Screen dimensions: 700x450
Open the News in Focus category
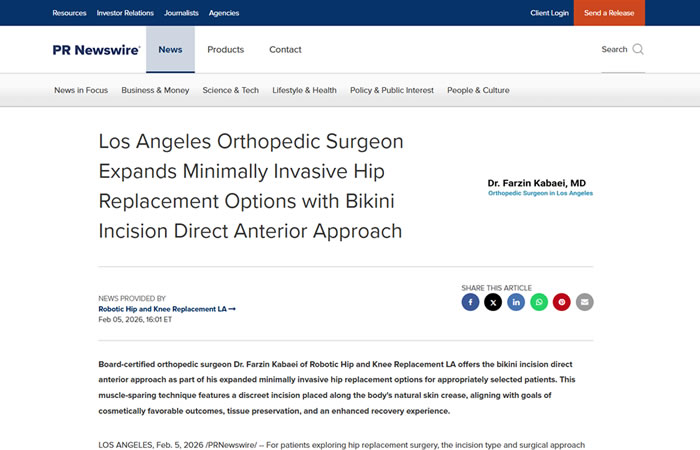[x=81, y=90]
